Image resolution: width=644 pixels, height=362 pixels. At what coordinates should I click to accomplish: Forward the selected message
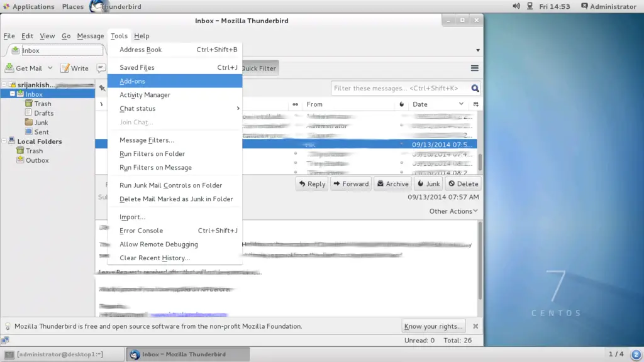click(351, 184)
